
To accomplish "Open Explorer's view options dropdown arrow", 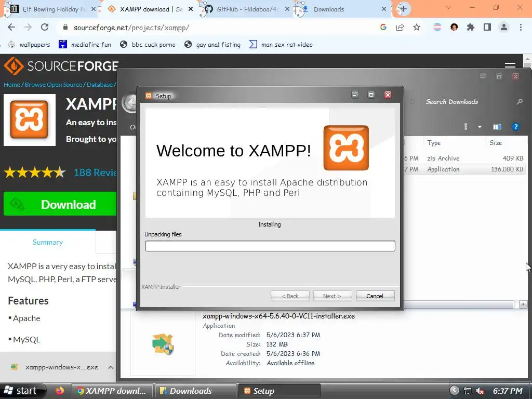I will (480, 127).
